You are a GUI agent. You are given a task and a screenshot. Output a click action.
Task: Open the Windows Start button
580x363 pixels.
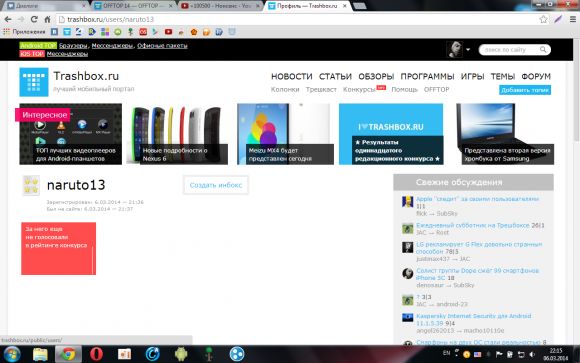coord(12,354)
